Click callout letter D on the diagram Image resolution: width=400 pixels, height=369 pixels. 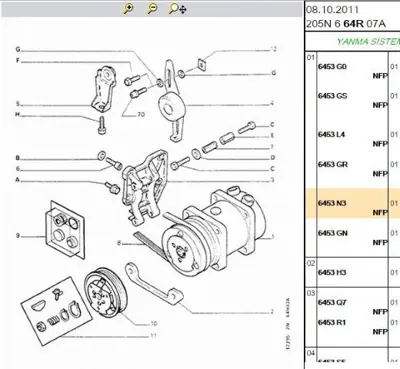(x=273, y=158)
